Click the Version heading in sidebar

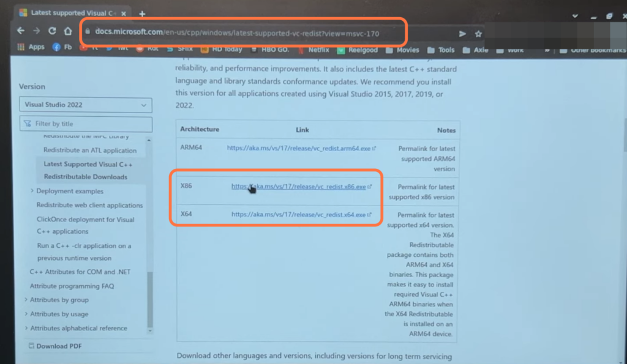[32, 86]
